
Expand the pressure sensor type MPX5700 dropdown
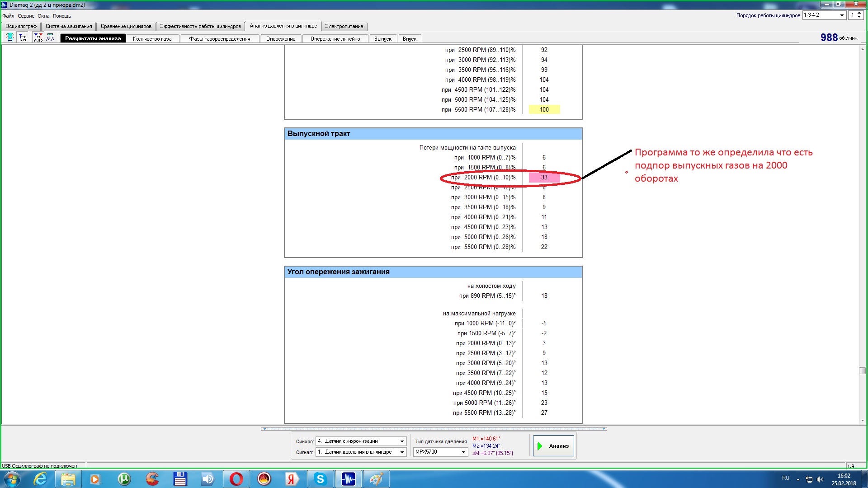[x=463, y=452]
